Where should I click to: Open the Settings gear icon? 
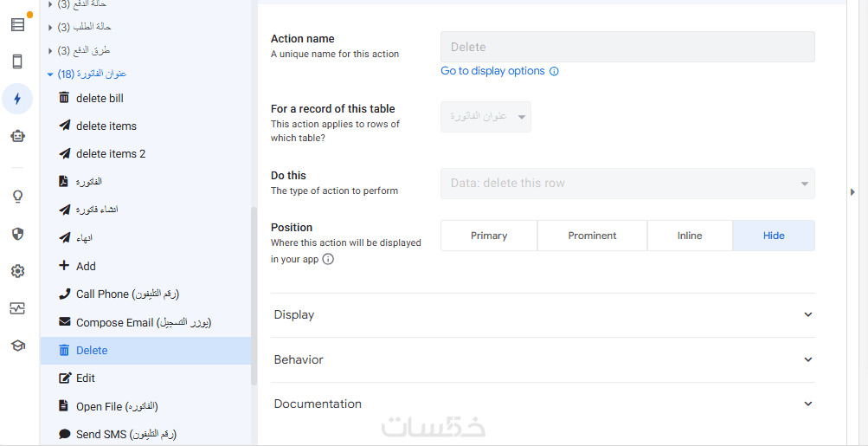[17, 271]
